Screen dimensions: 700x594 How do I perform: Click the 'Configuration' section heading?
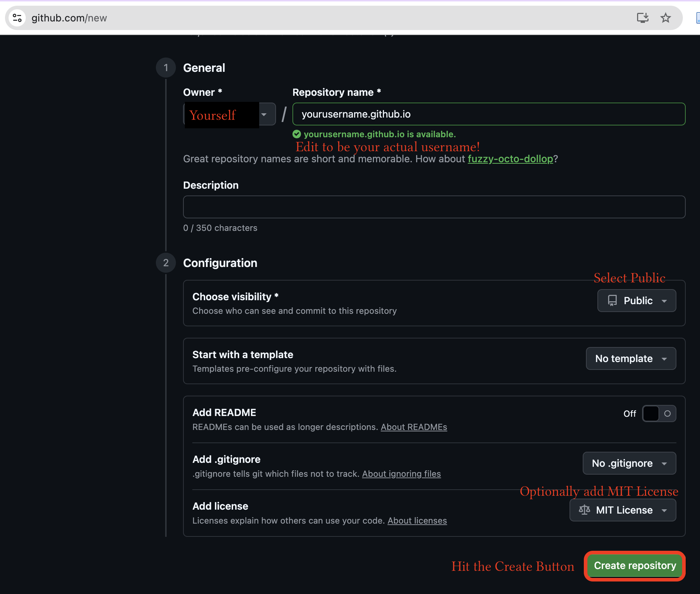(220, 263)
